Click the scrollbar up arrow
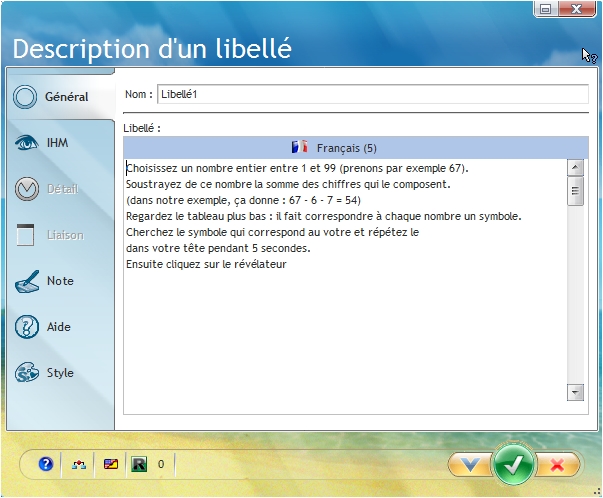 [575, 167]
